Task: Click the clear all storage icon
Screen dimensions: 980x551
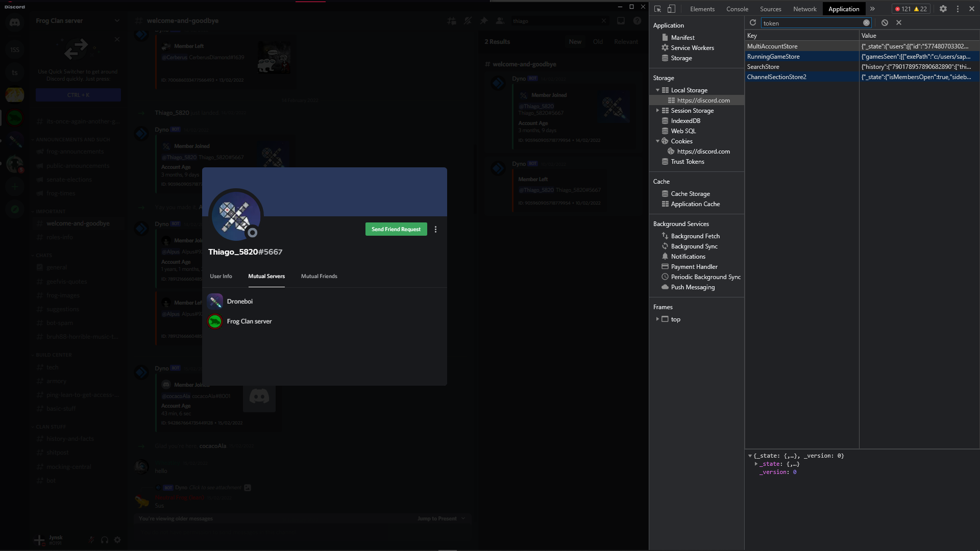Action: pyautogui.click(x=885, y=23)
